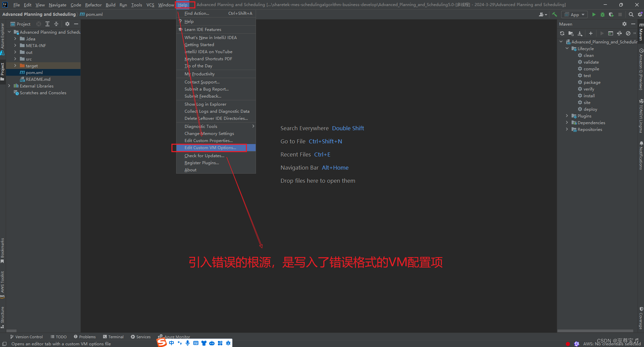644x347 pixels.
Task: Expand the target folder
Action: pyautogui.click(x=15, y=66)
